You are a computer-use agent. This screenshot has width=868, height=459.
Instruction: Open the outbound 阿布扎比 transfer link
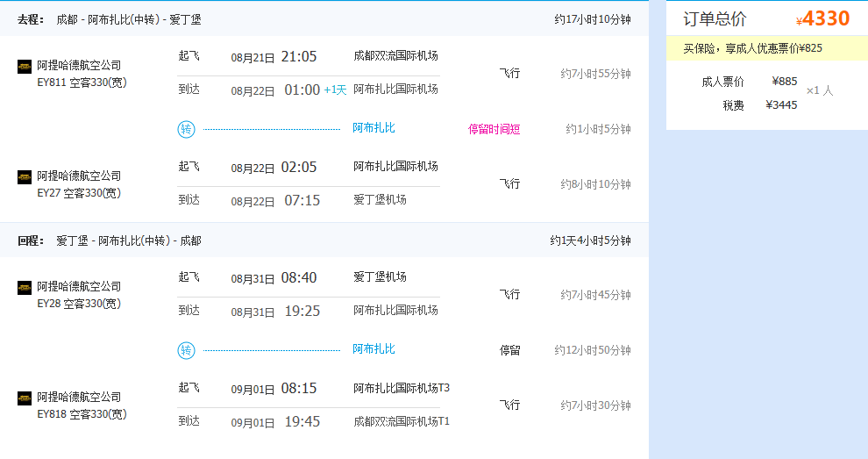[x=374, y=128]
